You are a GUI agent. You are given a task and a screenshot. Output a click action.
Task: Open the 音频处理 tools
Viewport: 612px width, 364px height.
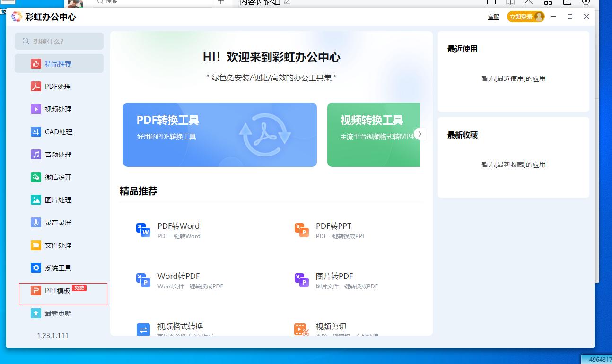59,154
